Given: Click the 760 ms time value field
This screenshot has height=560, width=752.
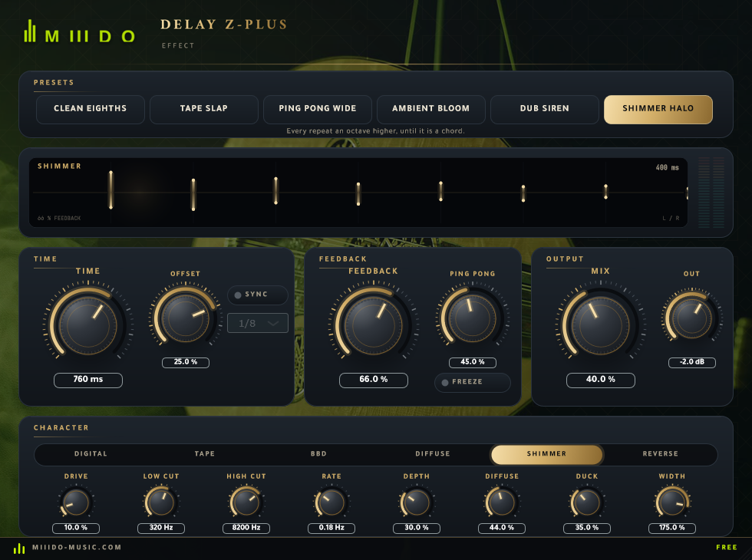Looking at the screenshot, I should 88,380.
